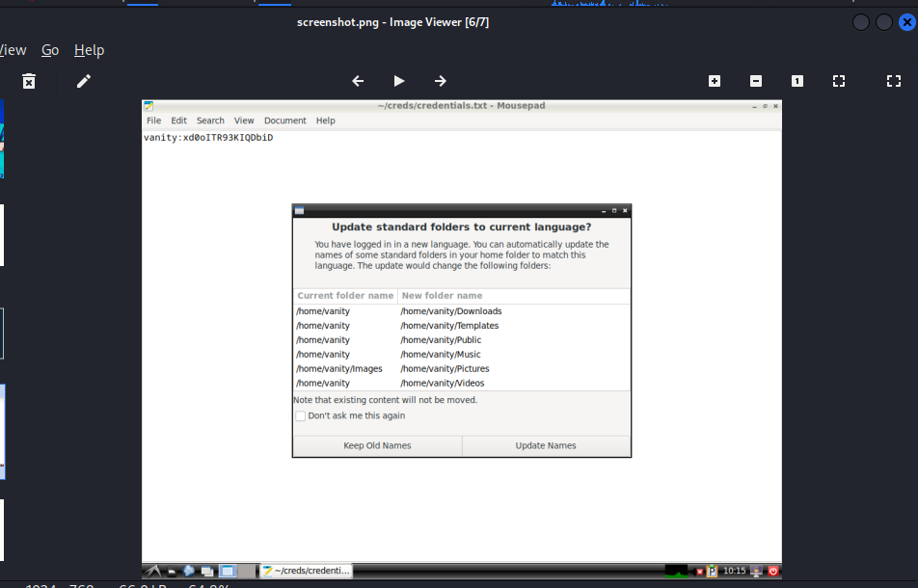The height and width of the screenshot is (588, 918).
Task: Set zoom to normal size 1:1
Action: (x=797, y=81)
